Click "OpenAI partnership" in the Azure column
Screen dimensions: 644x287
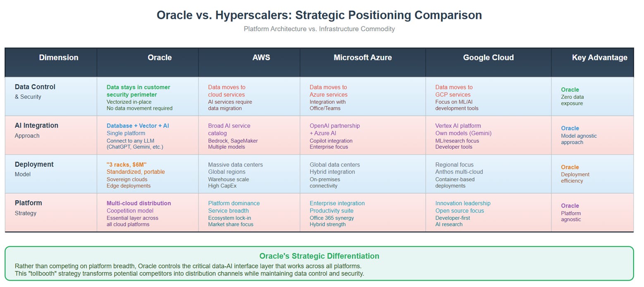pyautogui.click(x=334, y=126)
